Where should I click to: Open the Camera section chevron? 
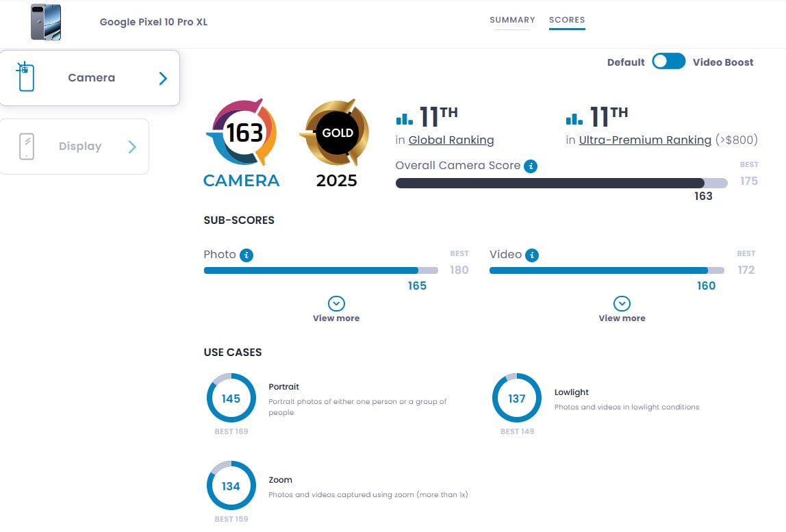point(163,78)
